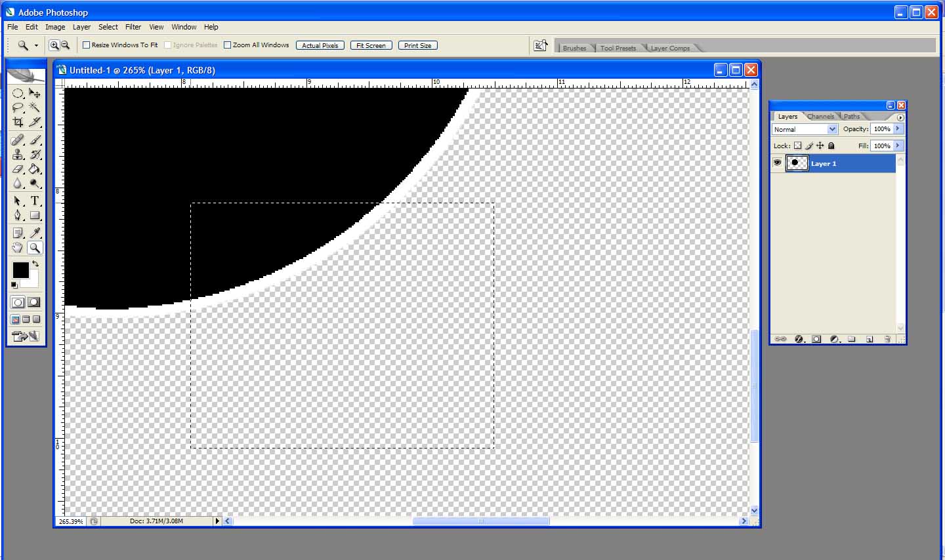Pick the Lasso tool

pos(18,108)
